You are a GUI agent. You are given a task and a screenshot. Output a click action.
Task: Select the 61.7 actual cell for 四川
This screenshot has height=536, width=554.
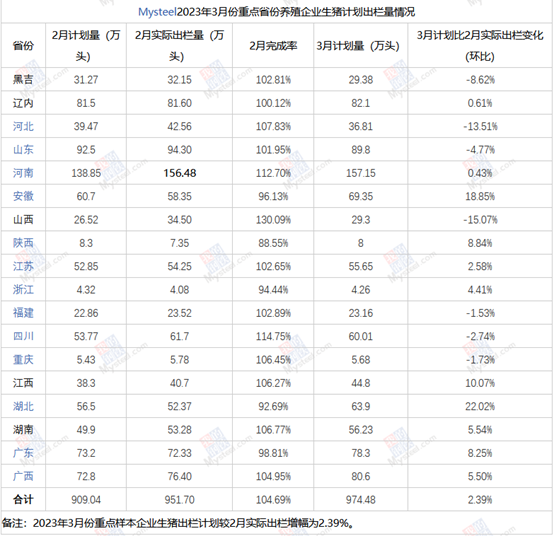pos(179,336)
